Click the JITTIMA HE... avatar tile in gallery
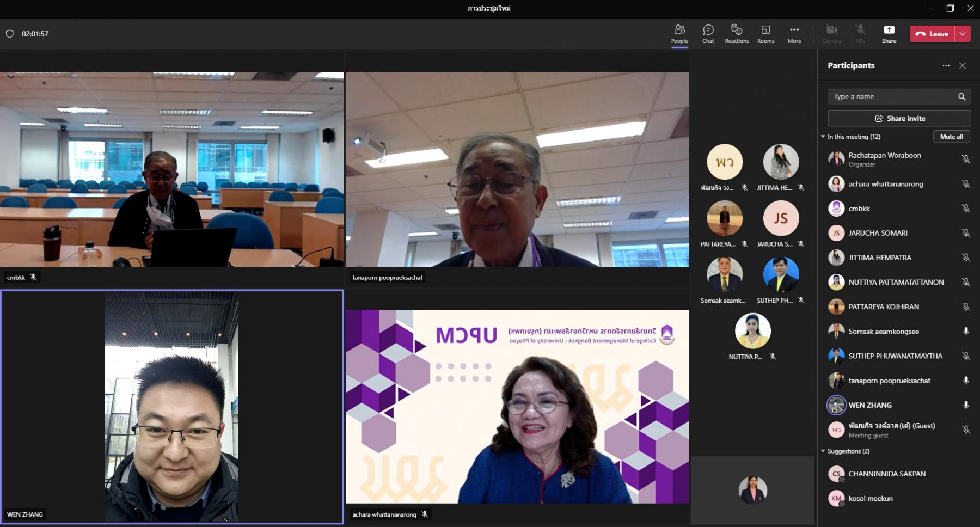The image size is (980, 527). tap(781, 162)
